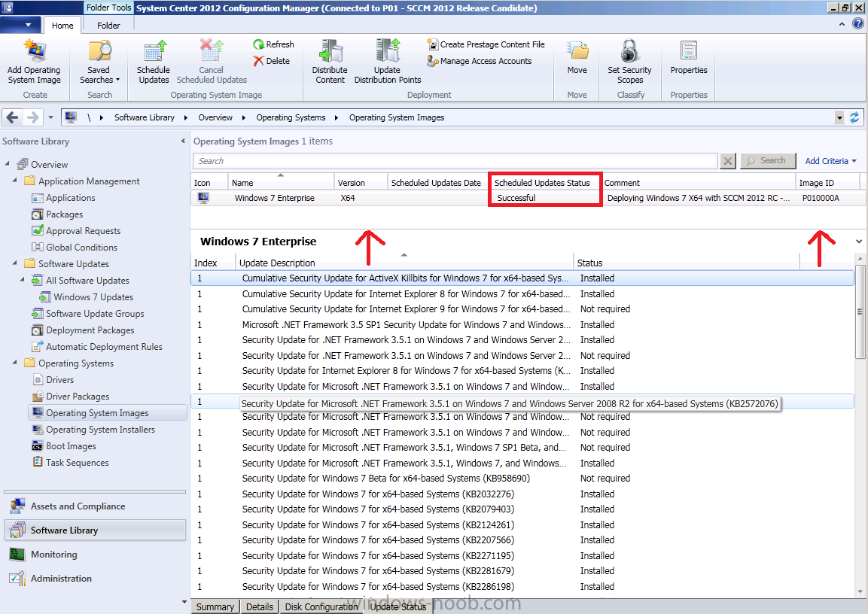Sort by Status column header
868x614 pixels.
(687, 263)
